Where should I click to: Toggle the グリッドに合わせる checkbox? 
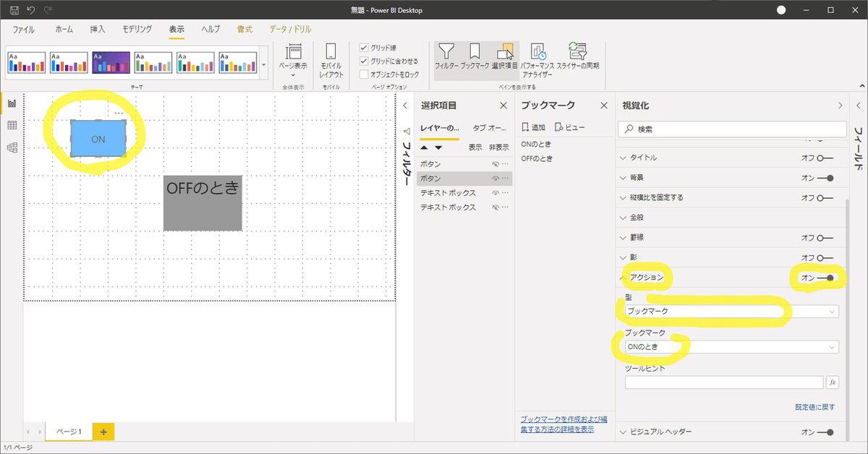(x=364, y=61)
